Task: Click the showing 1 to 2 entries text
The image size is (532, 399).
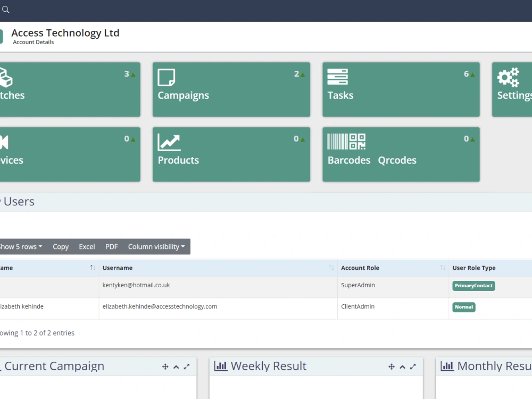Action: pos(37,333)
